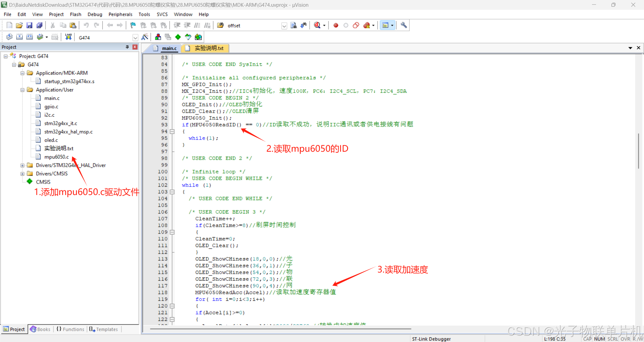Click the Select Software Packs icon

click(188, 37)
